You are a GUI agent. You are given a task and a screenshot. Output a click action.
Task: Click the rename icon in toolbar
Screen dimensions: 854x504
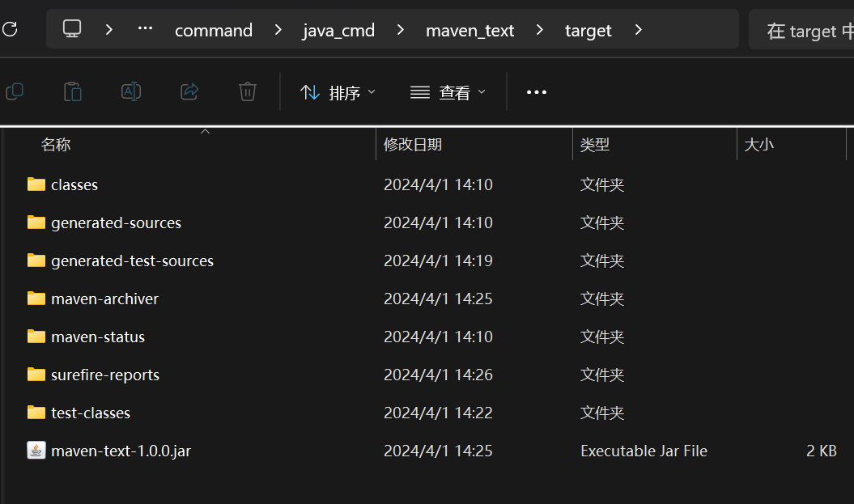pyautogui.click(x=130, y=91)
